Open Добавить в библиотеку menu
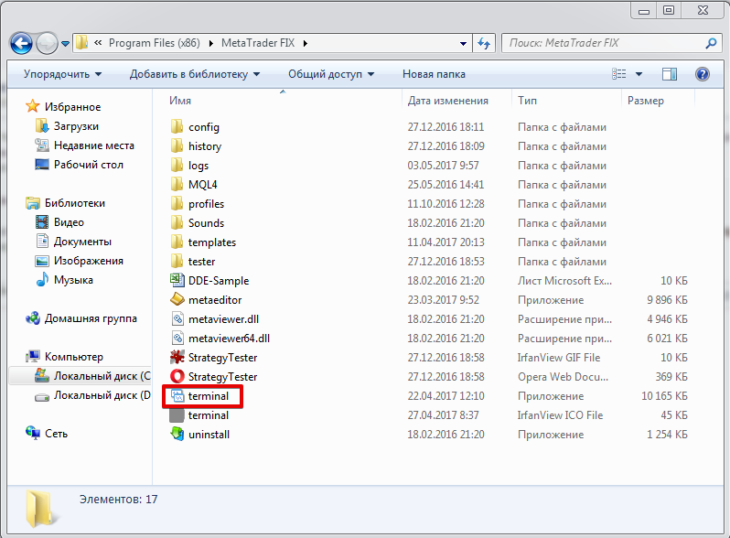This screenshot has height=538, width=730. (195, 74)
